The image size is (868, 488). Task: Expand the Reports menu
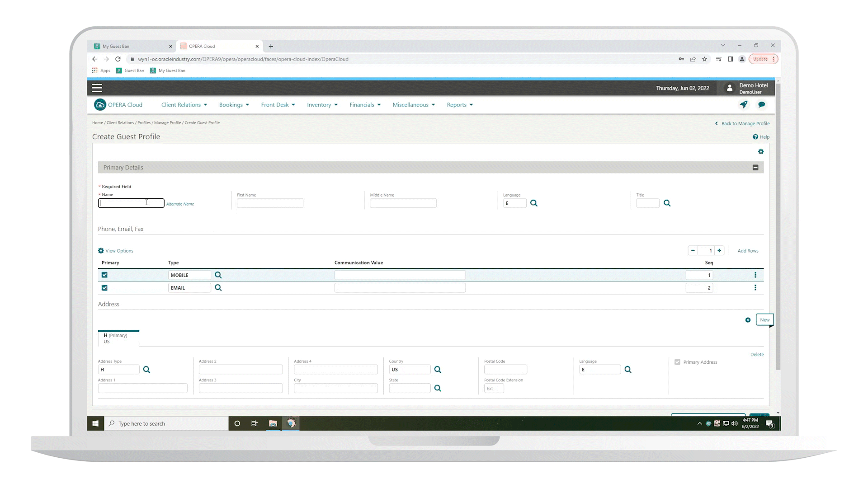point(460,105)
